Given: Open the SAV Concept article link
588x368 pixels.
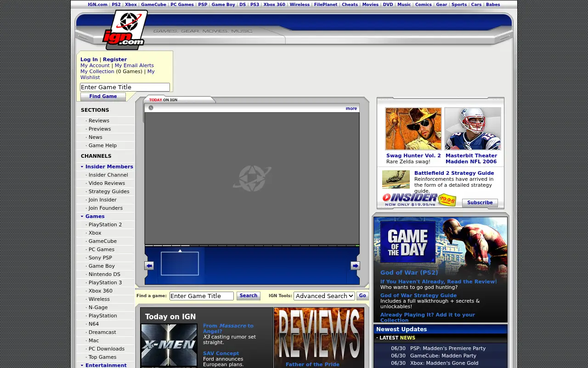Looking at the screenshot, I should 221,353.
